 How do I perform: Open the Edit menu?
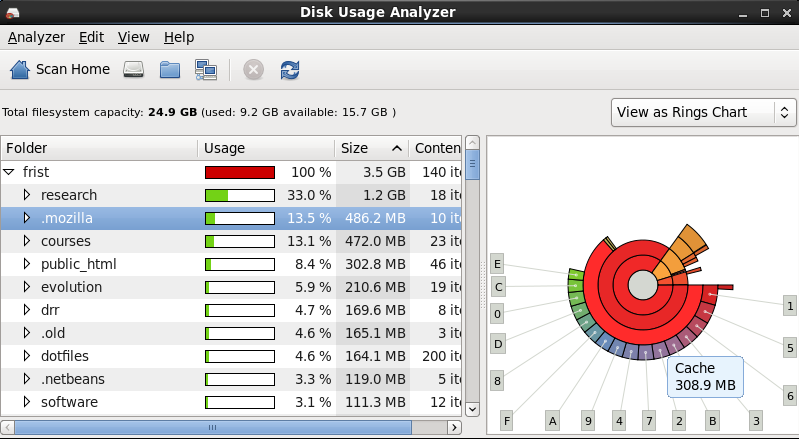coord(91,37)
